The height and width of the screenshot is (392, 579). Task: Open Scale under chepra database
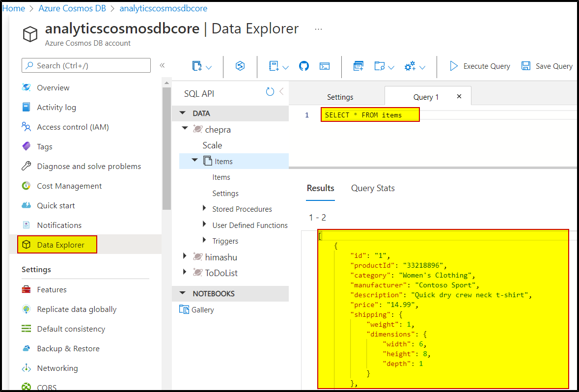coord(212,145)
